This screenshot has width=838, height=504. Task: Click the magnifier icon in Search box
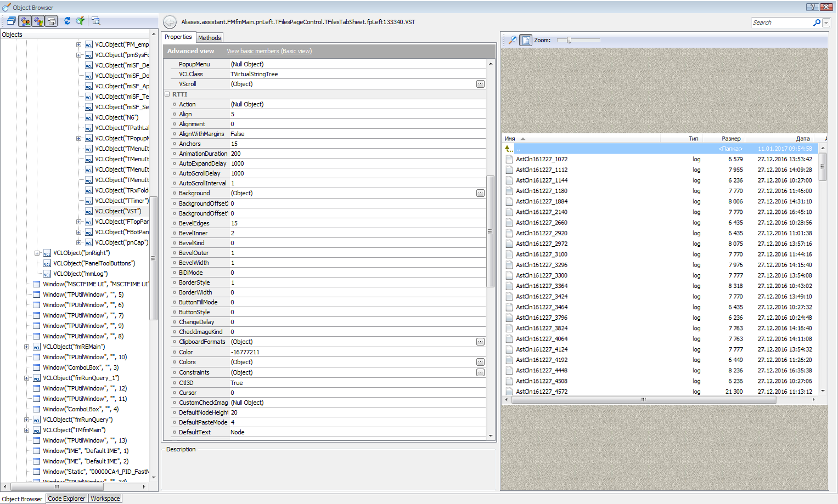pyautogui.click(x=817, y=22)
